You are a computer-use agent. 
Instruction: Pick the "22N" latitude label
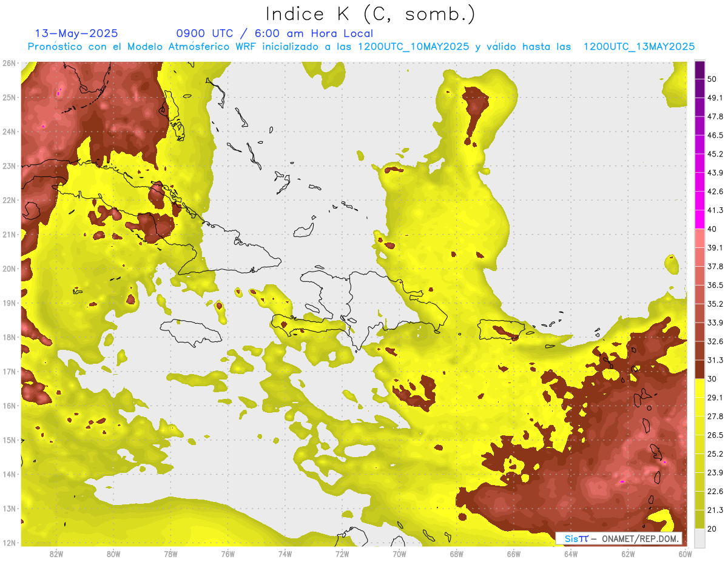(x=9, y=200)
